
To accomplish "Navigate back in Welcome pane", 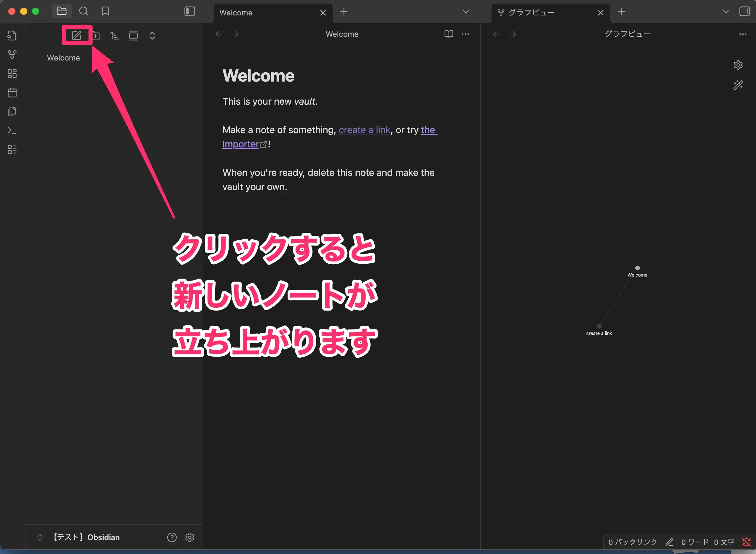I will coord(218,34).
